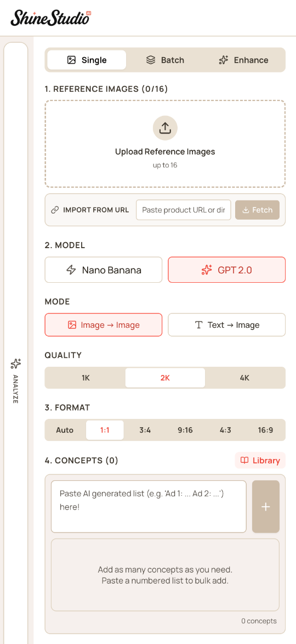Add a concept with the plus button
This screenshot has width=296, height=644.
click(266, 507)
